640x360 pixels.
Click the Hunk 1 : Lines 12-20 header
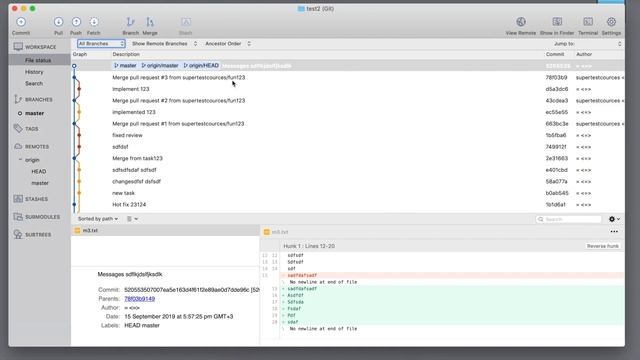click(x=309, y=246)
